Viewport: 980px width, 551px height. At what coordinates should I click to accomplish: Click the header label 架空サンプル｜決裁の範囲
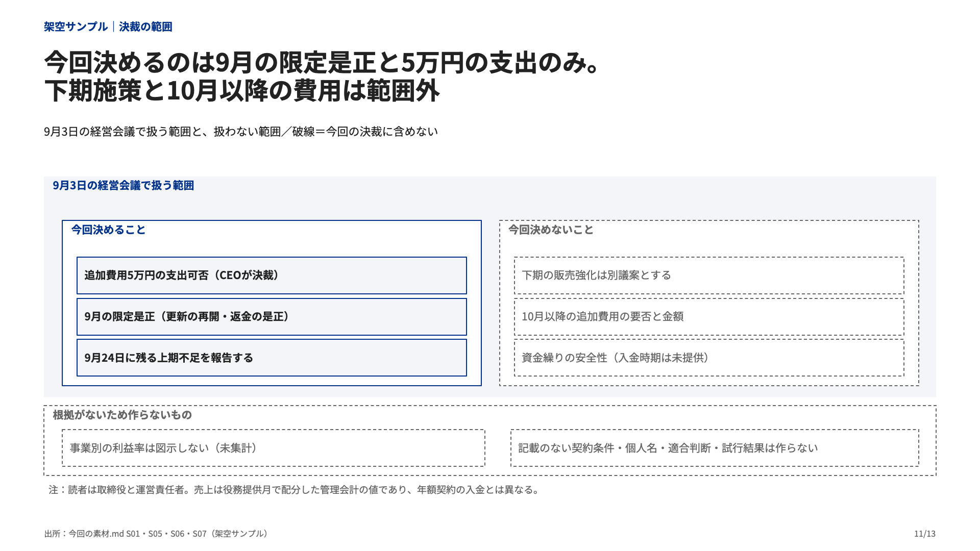click(108, 27)
